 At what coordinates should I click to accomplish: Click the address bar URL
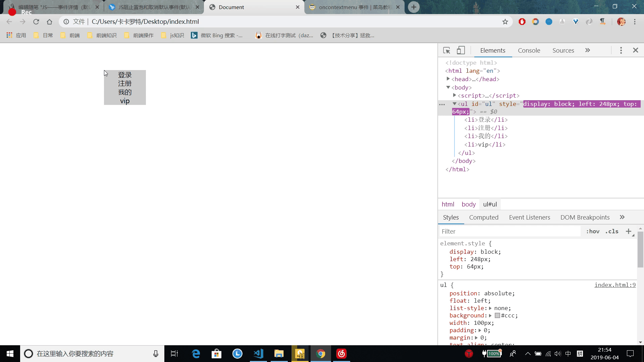145,22
